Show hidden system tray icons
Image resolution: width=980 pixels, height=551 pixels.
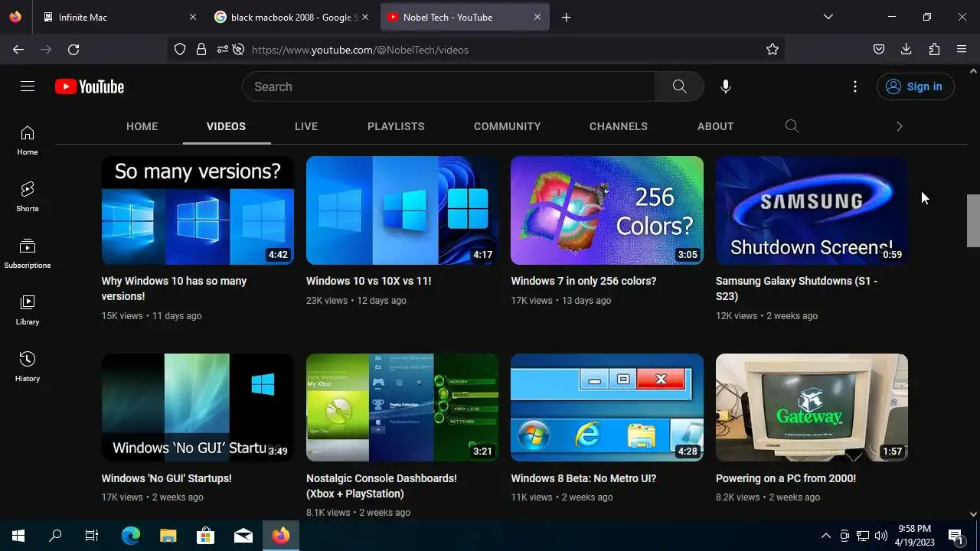(x=825, y=536)
